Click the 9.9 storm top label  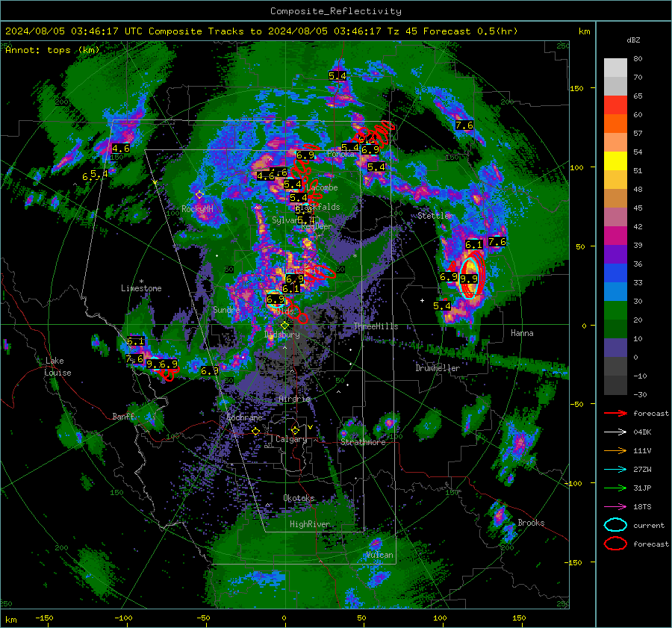pyautogui.click(x=469, y=279)
